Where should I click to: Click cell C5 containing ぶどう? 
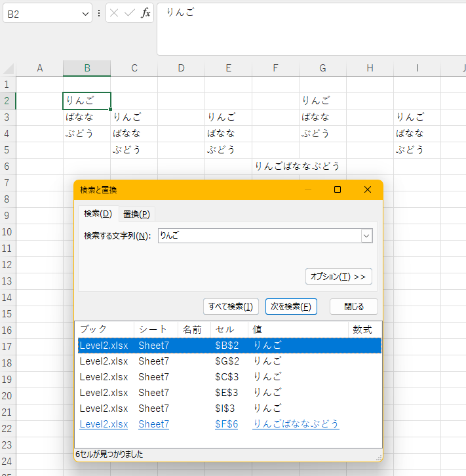coord(134,150)
